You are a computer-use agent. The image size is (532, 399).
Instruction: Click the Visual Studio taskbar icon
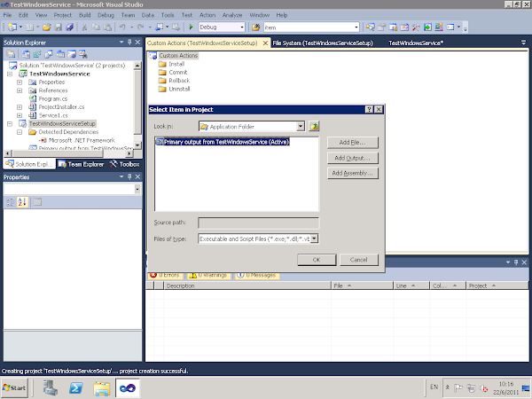click(x=127, y=387)
